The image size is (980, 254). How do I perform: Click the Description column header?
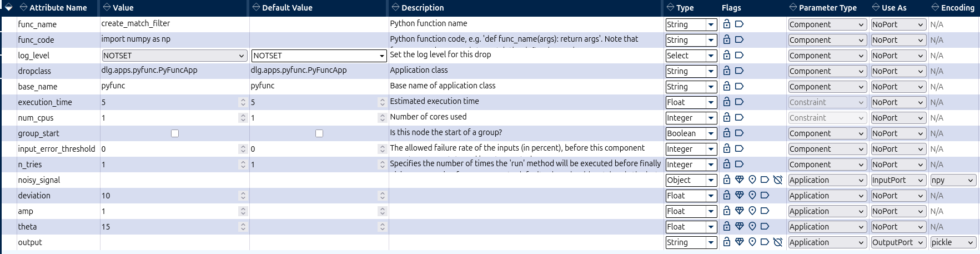(x=418, y=8)
